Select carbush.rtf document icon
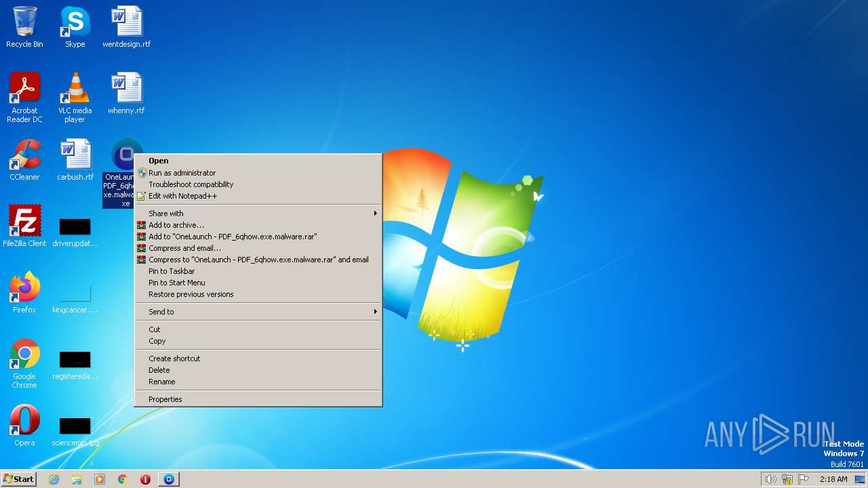The image size is (868, 488). pos(75,160)
